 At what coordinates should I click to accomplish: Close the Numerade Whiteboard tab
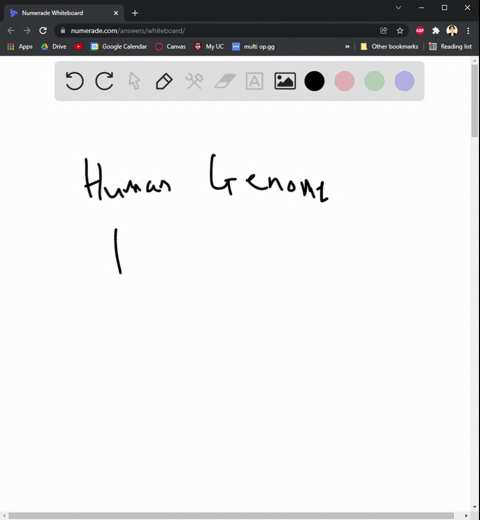pyautogui.click(x=116, y=13)
